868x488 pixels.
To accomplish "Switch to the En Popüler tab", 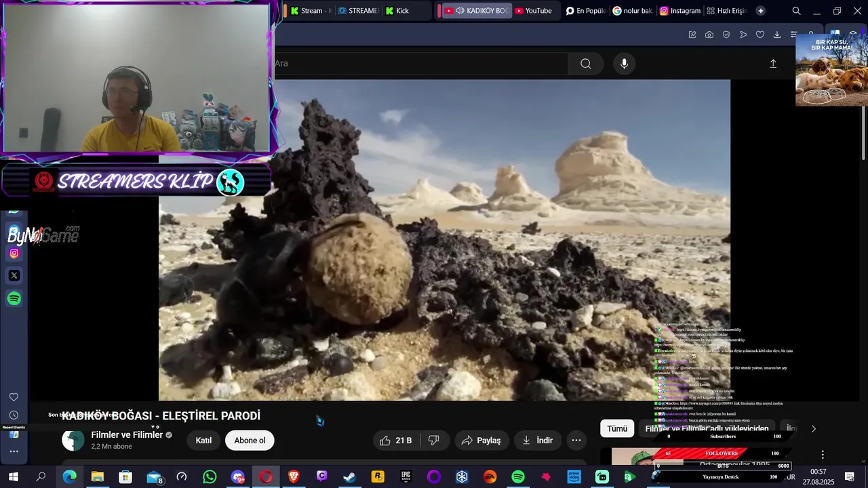I will point(586,11).
